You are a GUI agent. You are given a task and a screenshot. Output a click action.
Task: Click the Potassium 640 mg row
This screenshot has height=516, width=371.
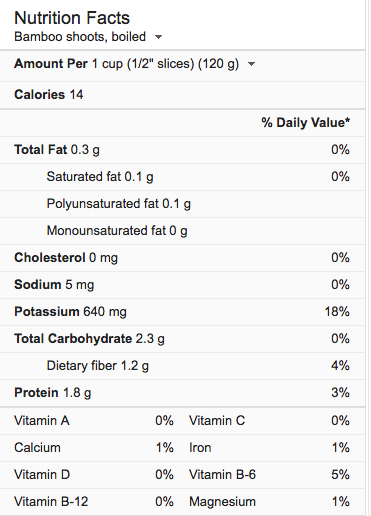[x=182, y=312]
